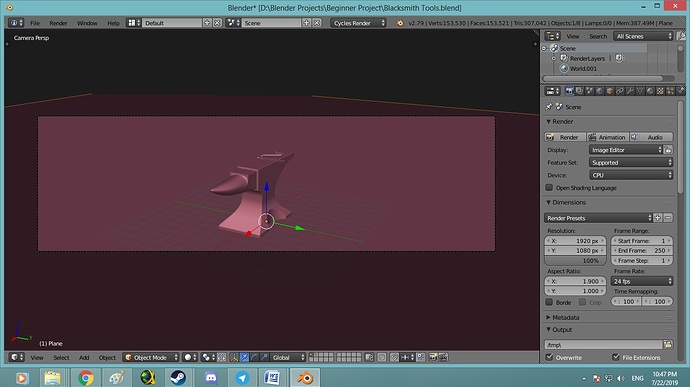Enable the Border checkbox
Screen dimensions: 690x387
[x=549, y=302]
